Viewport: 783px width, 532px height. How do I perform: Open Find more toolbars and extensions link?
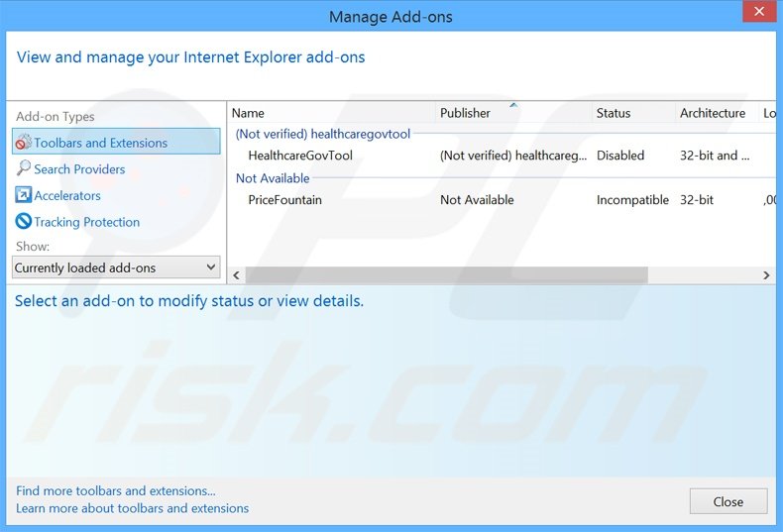click(116, 491)
